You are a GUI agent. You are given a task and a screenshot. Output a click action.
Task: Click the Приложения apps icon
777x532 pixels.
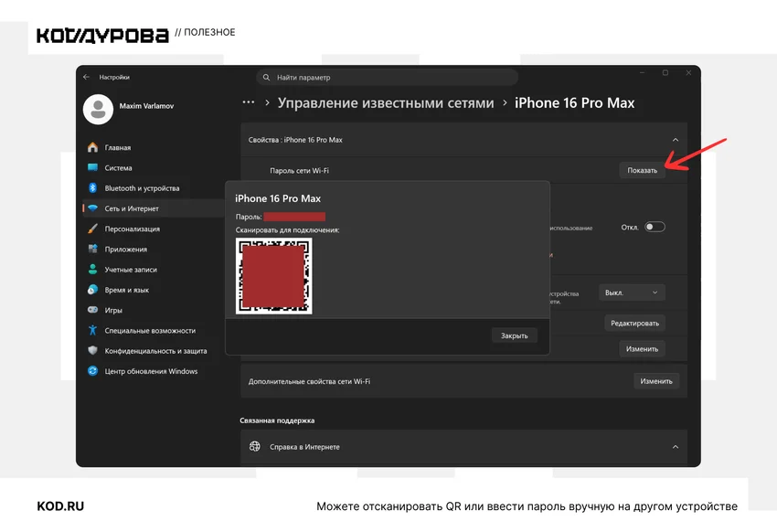coord(92,249)
